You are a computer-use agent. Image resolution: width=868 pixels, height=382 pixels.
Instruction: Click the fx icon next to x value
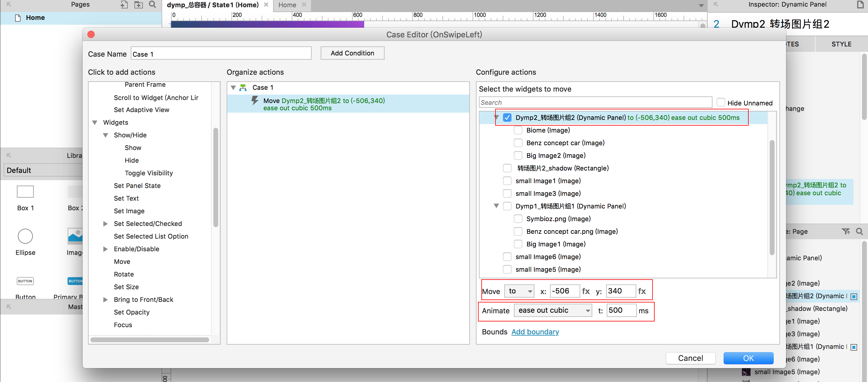click(x=586, y=291)
